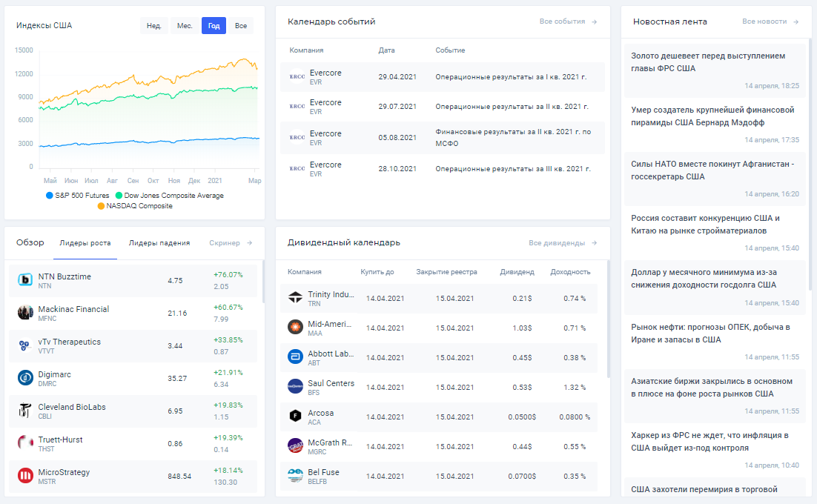The image size is (817, 504).
Task: Open NTN Buzztime company logo icon
Action: point(25,279)
